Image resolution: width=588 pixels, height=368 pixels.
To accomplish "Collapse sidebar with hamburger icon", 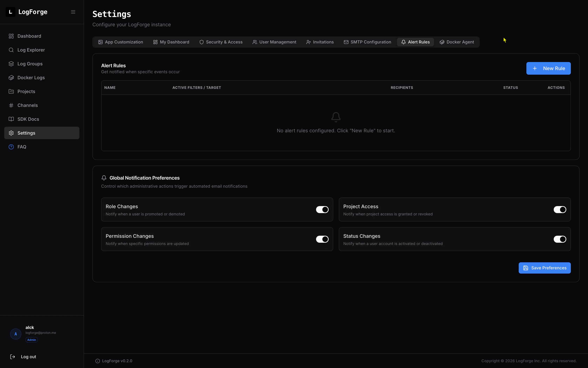I will (73, 12).
